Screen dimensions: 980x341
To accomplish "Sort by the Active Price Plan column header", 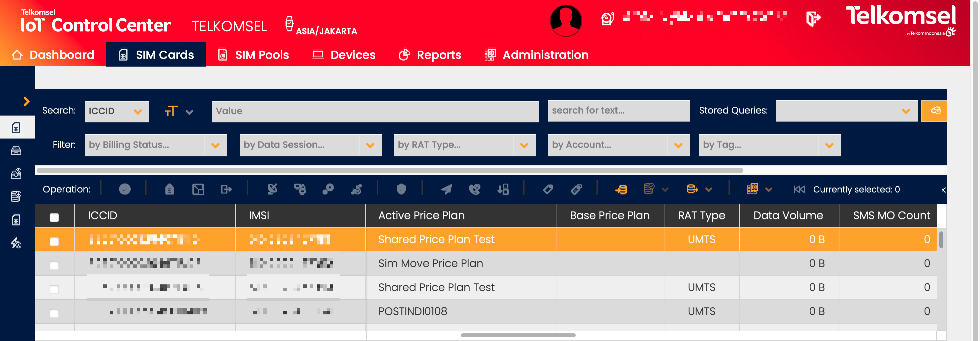I will [x=421, y=215].
